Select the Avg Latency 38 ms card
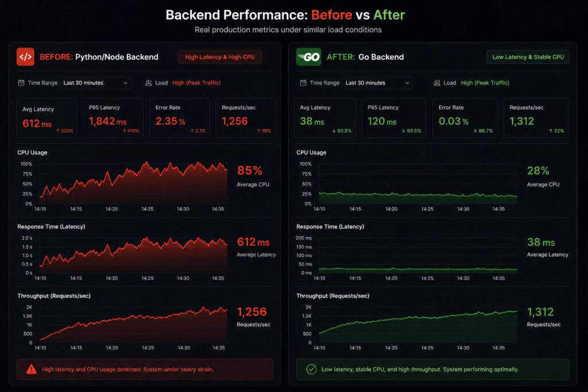 coord(325,118)
